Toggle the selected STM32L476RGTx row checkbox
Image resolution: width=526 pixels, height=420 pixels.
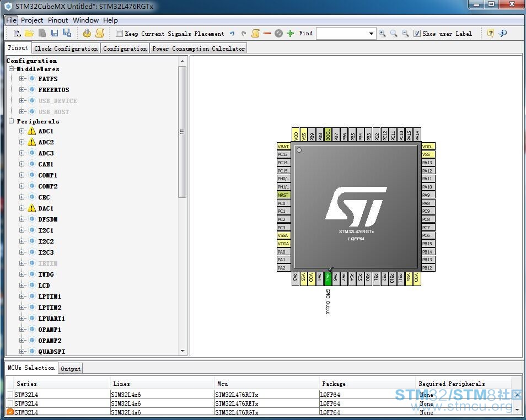(x=10, y=412)
